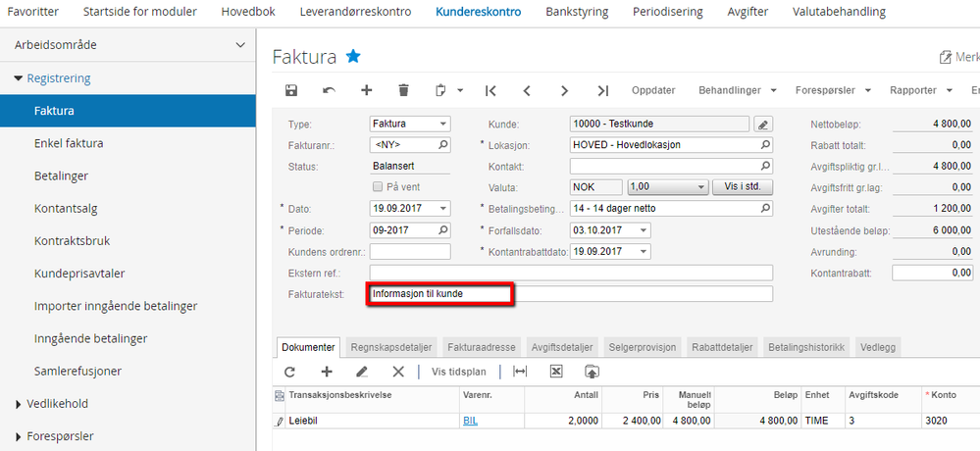Screen dimensions: 980x451
Task: Click the Vis i std. button
Action: 743,186
